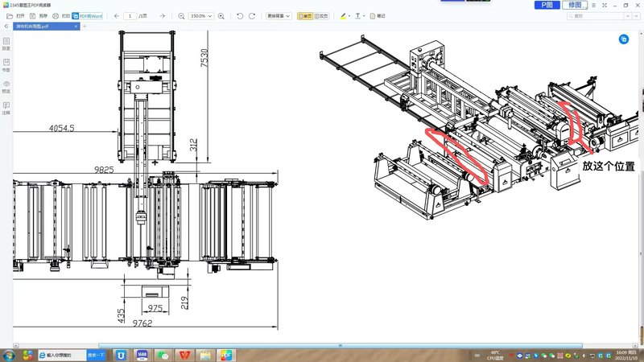Switch to single page view (单页)
The height and width of the screenshot is (362, 644).
305,16
